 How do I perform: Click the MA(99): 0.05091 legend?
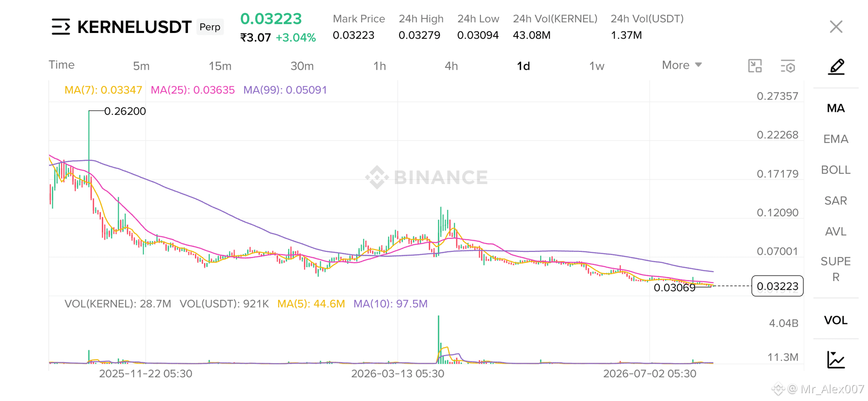tap(285, 90)
